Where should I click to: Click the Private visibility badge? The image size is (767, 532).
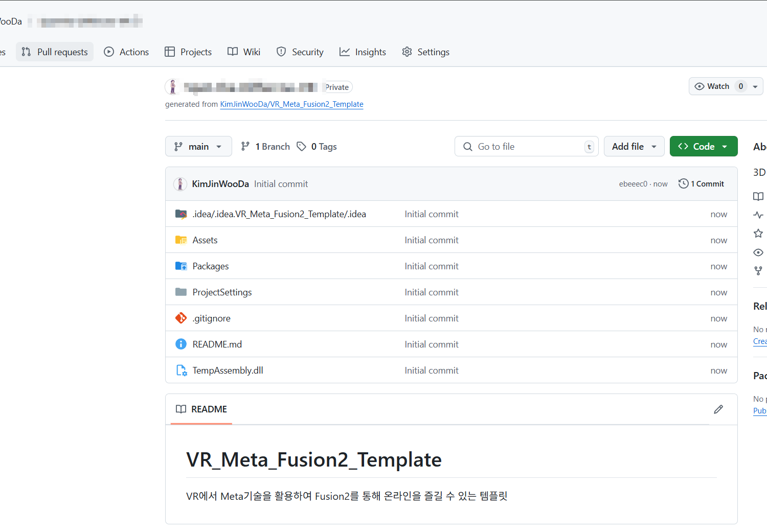pos(337,87)
